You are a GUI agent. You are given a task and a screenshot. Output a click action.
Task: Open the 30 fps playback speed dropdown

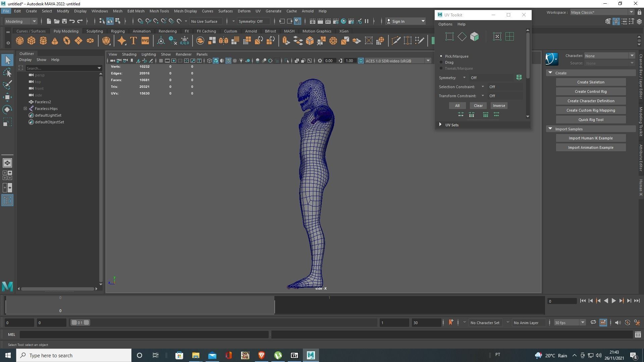[x=569, y=322]
